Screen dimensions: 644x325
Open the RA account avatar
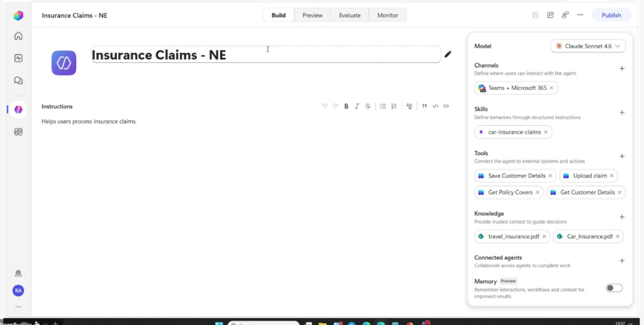(x=18, y=290)
